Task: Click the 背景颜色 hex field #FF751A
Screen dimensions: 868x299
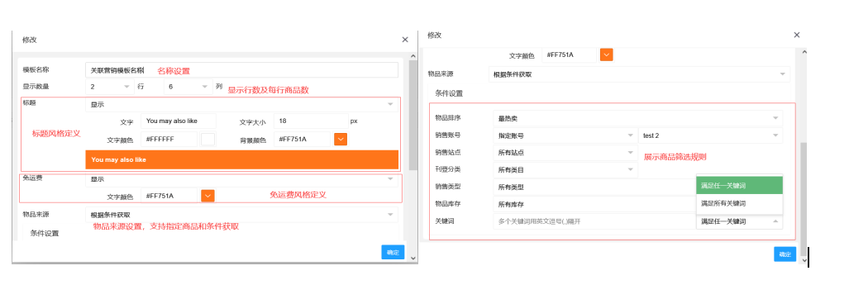Action: tap(303, 140)
